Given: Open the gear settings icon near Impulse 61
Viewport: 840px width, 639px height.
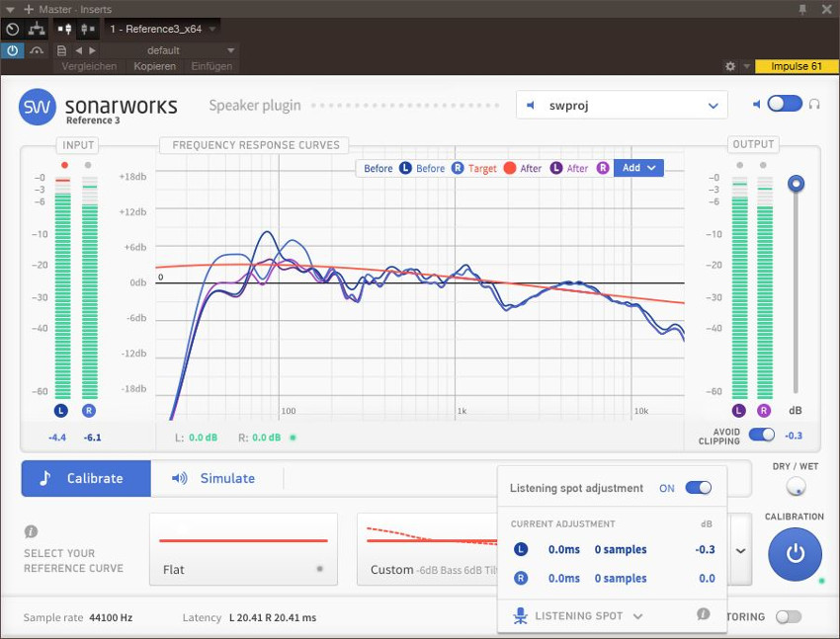Looking at the screenshot, I should pyautogui.click(x=730, y=66).
